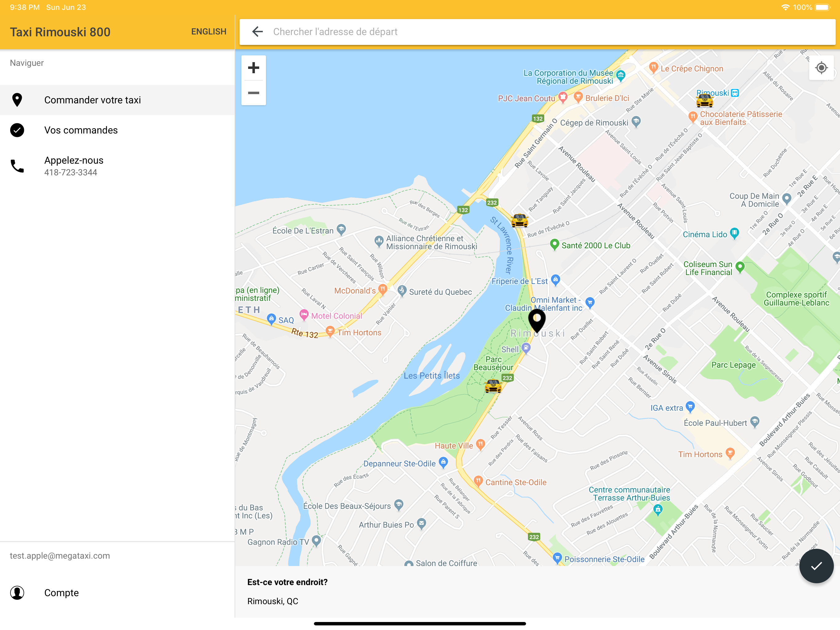Select the black pickup pin on the map
This screenshot has width=840, height=630.
[x=537, y=321]
